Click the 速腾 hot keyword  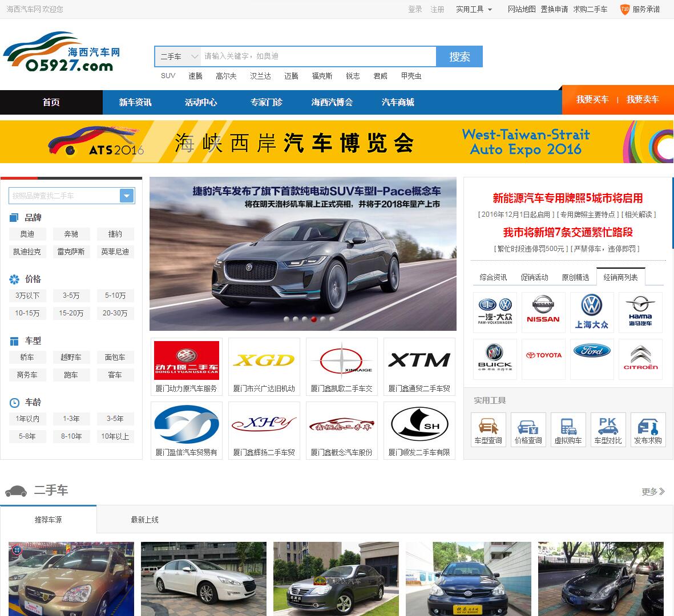tap(195, 76)
